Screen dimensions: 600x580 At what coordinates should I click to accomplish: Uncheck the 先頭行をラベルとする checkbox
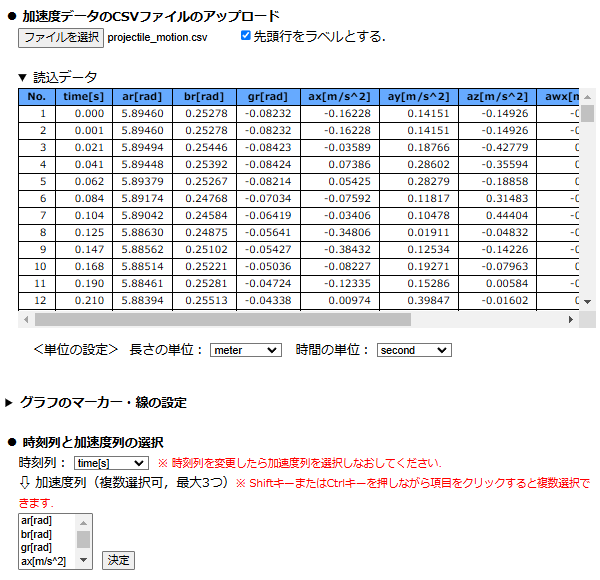[246, 36]
